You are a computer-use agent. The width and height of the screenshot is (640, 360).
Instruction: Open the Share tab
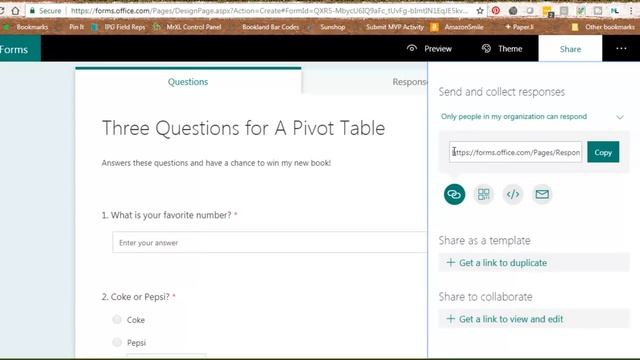570,49
